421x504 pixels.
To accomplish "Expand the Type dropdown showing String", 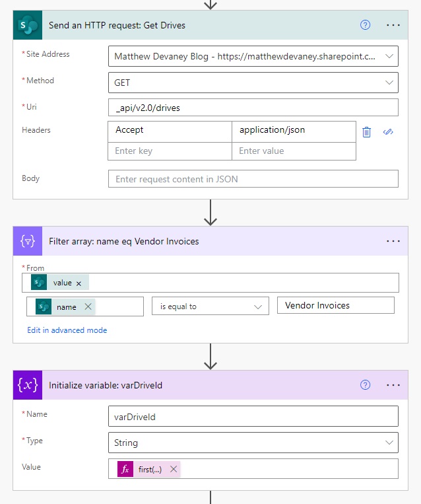I will tap(389, 443).
